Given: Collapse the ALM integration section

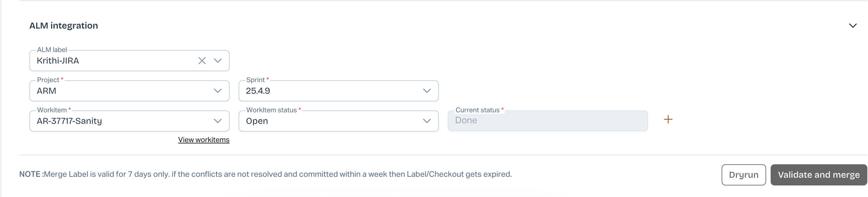Looking at the screenshot, I should coord(853,26).
